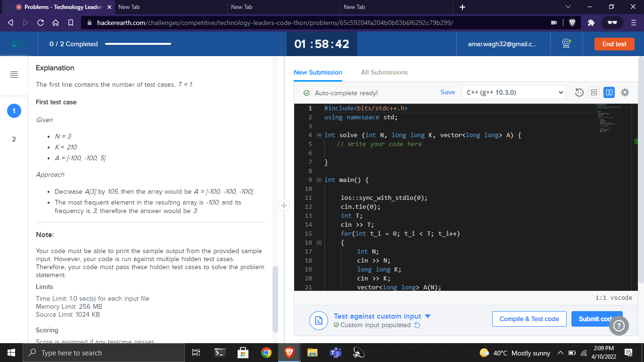Click the Save link above editor
Image resolution: width=644 pixels, height=362 pixels.
click(447, 92)
